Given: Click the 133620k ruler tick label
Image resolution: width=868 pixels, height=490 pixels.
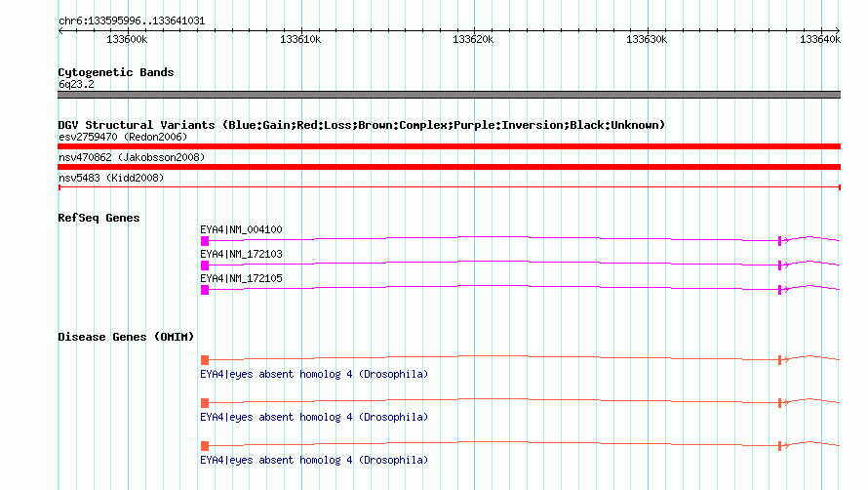Looking at the screenshot, I should (x=473, y=39).
